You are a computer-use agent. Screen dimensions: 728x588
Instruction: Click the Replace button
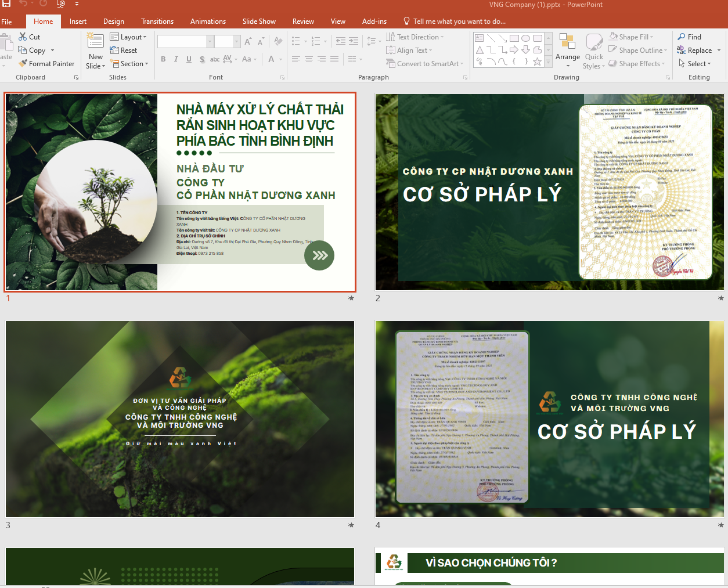(x=698, y=50)
